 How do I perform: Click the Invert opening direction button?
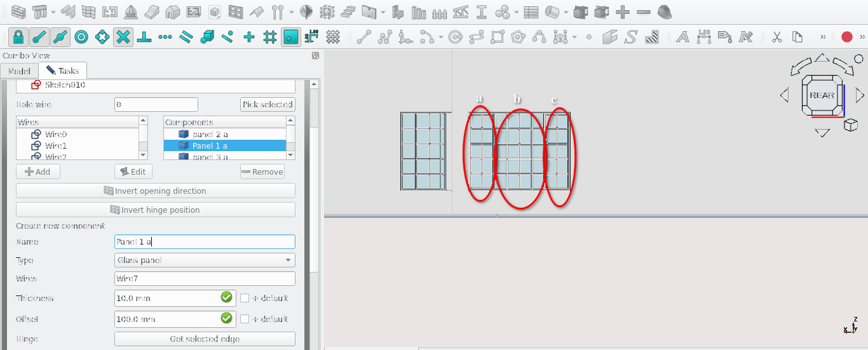point(156,191)
